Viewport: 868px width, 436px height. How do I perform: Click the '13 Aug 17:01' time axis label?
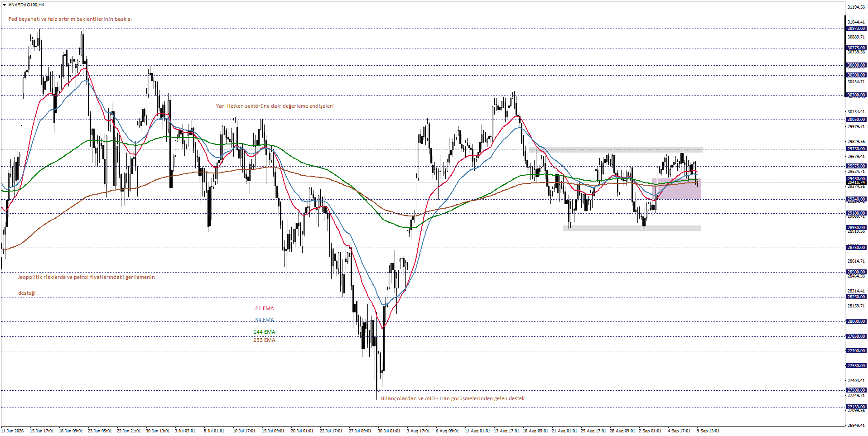tap(506, 431)
